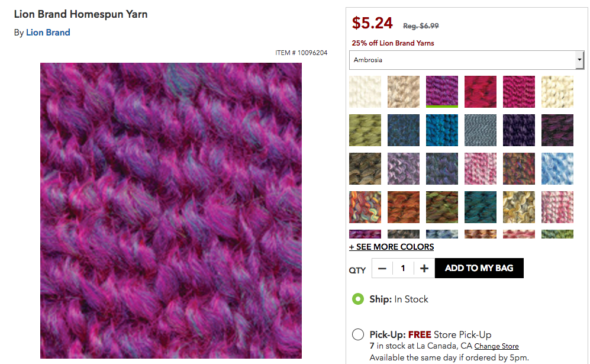Pick the dark teal yarn swatch
This screenshot has width=590, height=364.
(481, 207)
